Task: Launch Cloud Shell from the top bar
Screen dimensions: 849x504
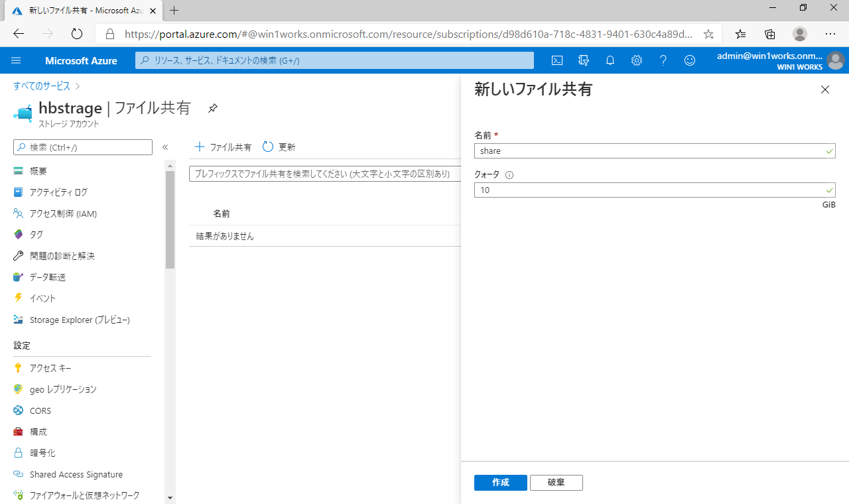Action: 557,60
